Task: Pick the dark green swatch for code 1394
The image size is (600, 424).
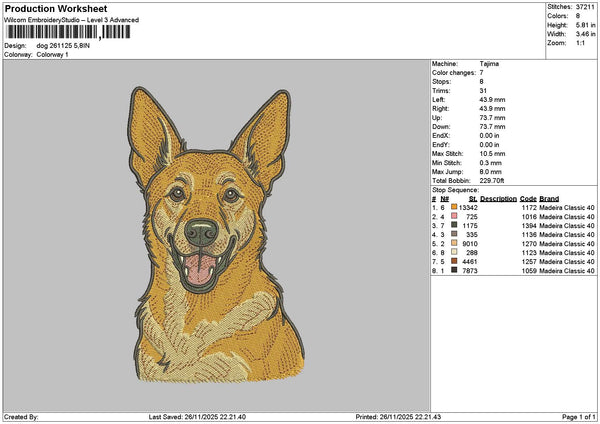Action: (x=454, y=225)
